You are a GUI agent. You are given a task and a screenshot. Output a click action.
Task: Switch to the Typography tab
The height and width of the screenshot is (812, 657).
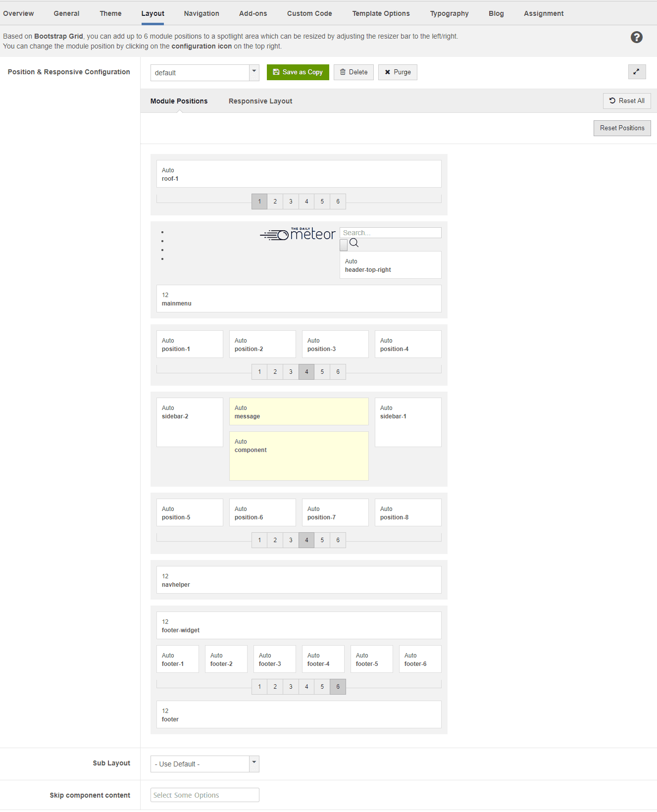(x=449, y=13)
